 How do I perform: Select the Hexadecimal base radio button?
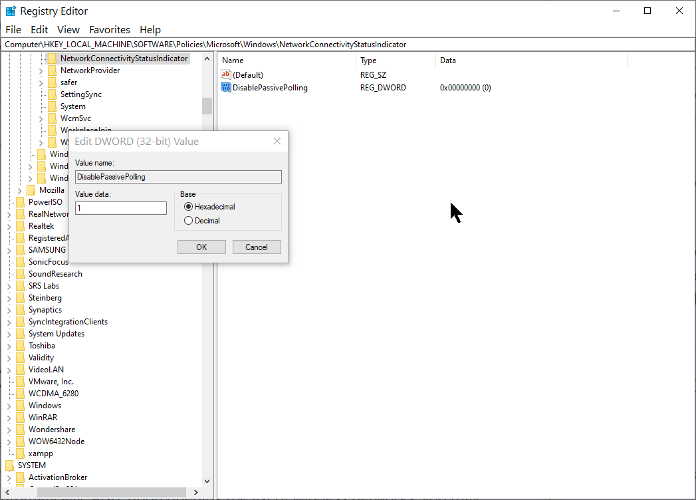point(188,206)
